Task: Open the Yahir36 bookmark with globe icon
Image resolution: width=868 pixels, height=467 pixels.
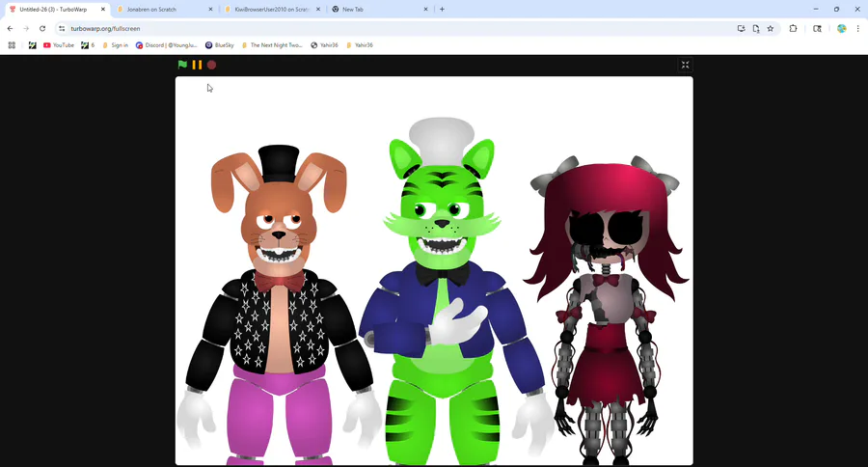Action: point(324,45)
